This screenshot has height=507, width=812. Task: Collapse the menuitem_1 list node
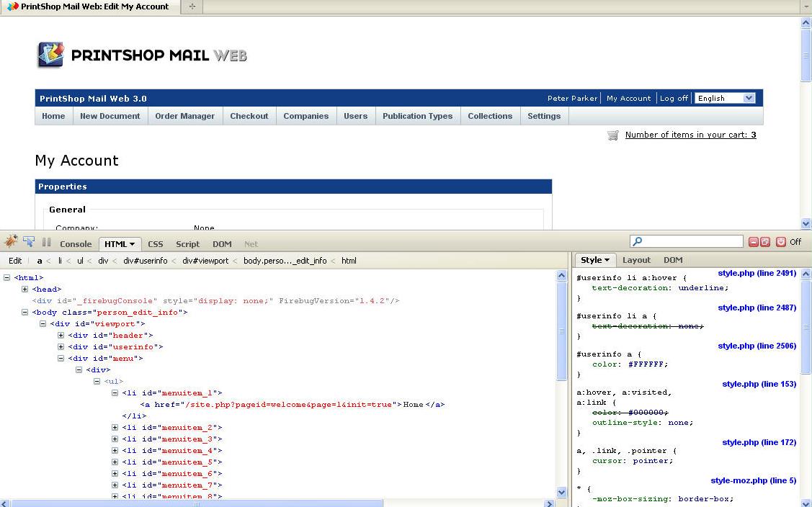tap(115, 392)
